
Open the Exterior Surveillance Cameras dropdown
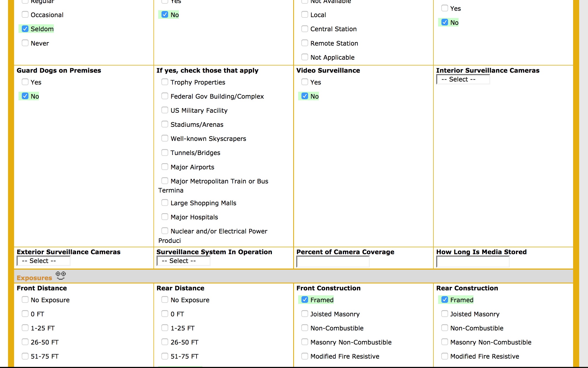[43, 261]
